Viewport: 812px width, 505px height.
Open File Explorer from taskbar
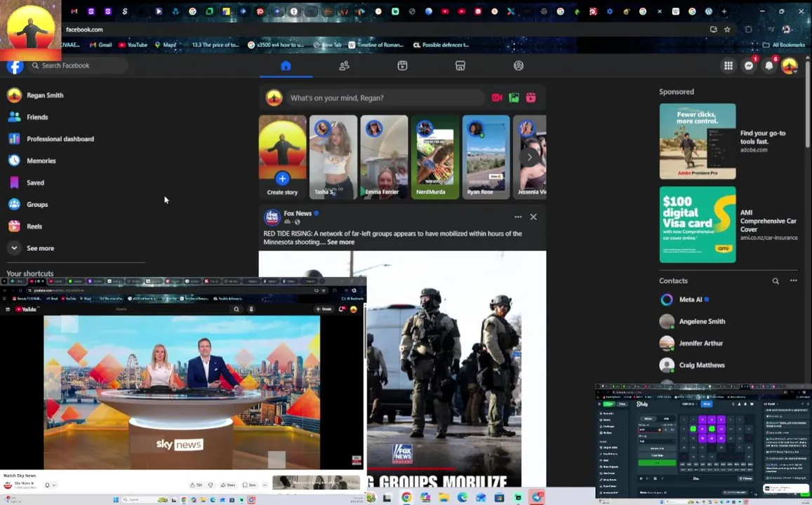pos(444,498)
